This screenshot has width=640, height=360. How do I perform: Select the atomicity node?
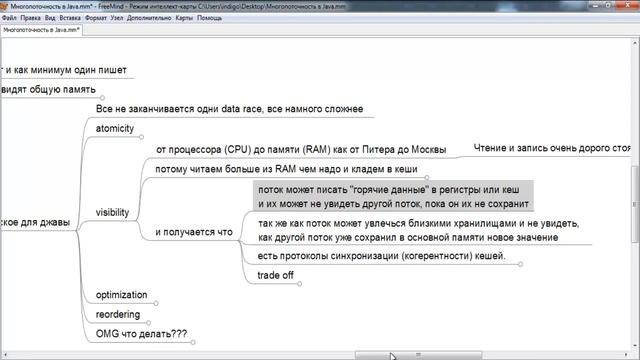click(115, 129)
